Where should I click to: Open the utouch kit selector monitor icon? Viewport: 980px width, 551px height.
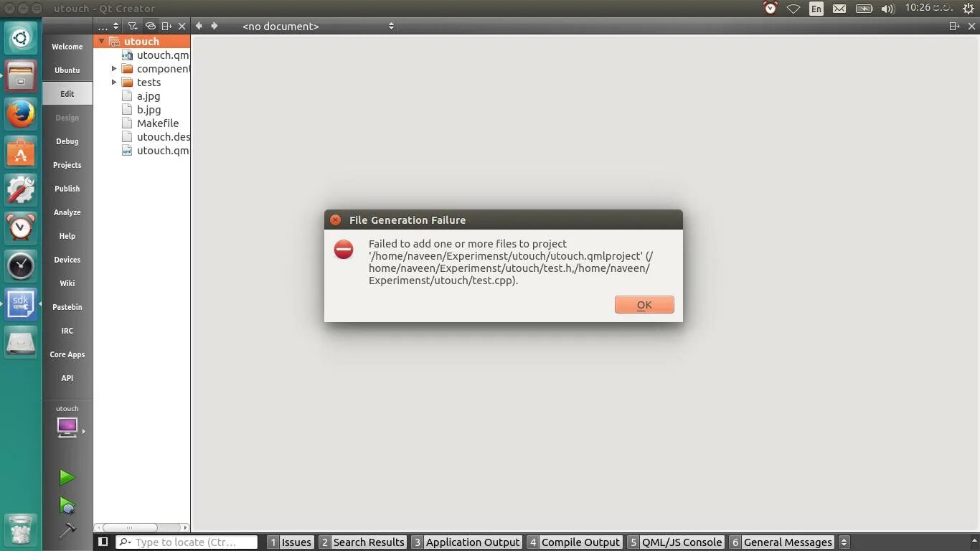pos(67,428)
